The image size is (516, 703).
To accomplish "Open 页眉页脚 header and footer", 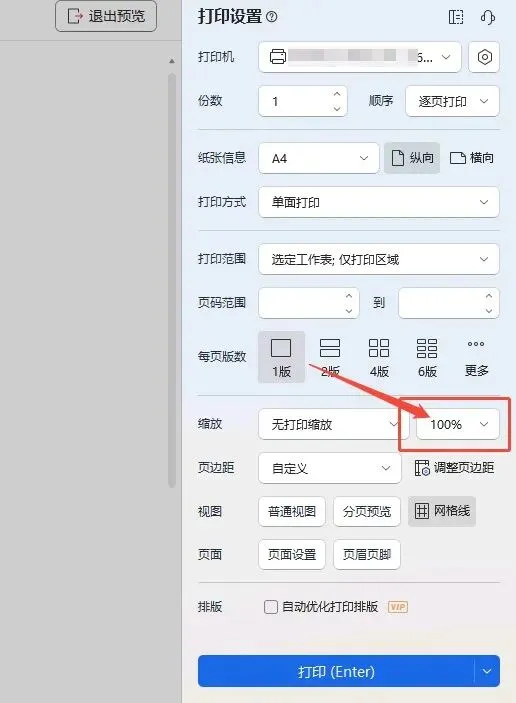I will pos(367,555).
